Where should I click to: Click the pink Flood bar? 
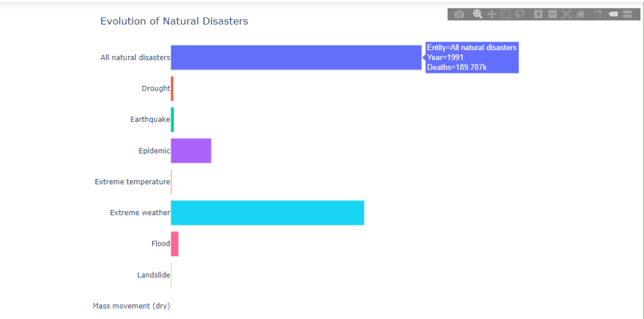pyautogui.click(x=175, y=244)
